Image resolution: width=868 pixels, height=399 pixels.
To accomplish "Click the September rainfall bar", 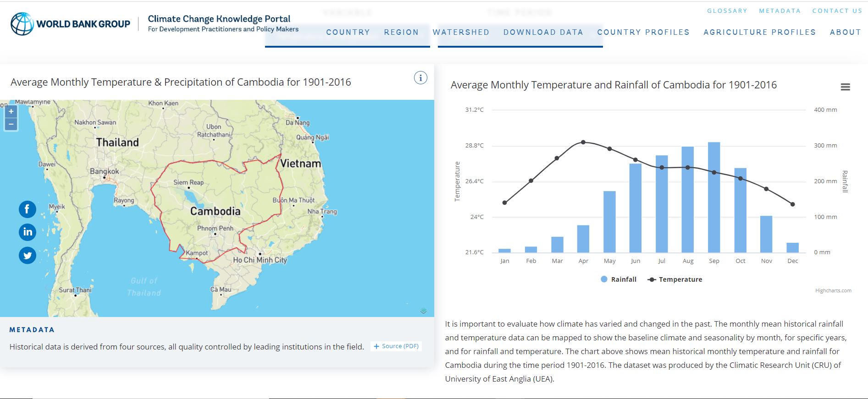I will click(x=714, y=197).
